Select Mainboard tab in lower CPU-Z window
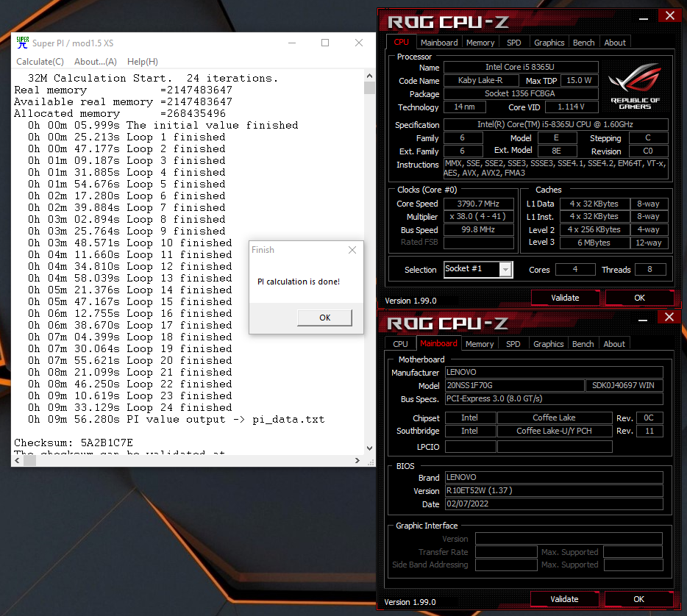 tap(438, 344)
